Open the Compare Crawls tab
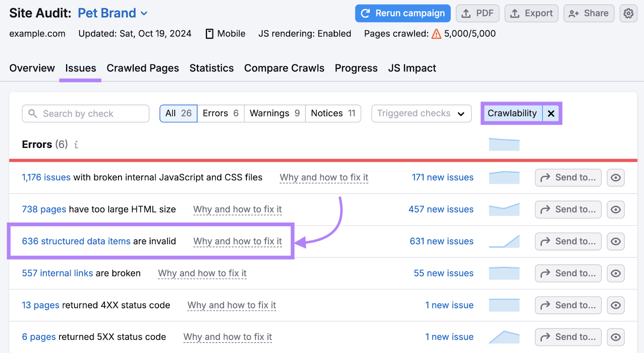This screenshot has width=644, height=353. [284, 68]
